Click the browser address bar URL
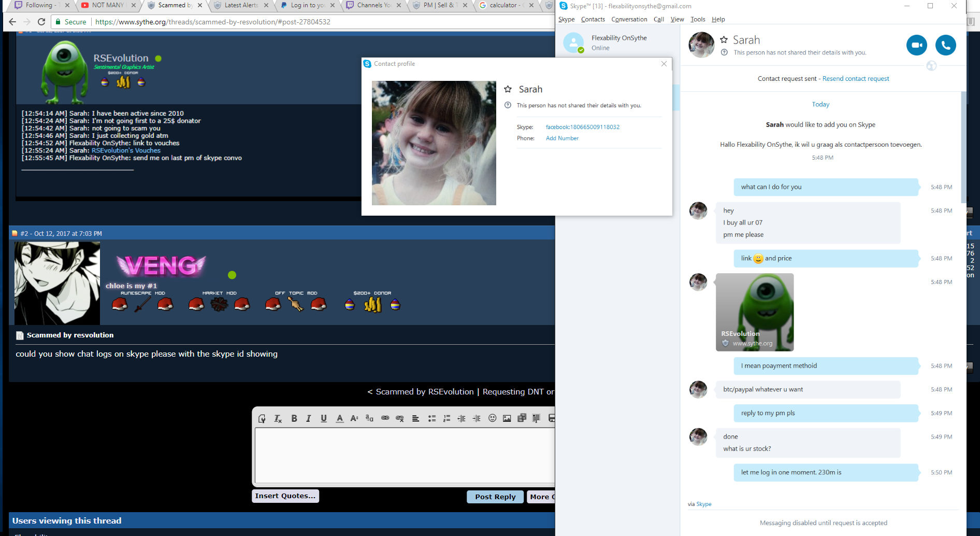Image resolution: width=980 pixels, height=536 pixels. pos(213,22)
